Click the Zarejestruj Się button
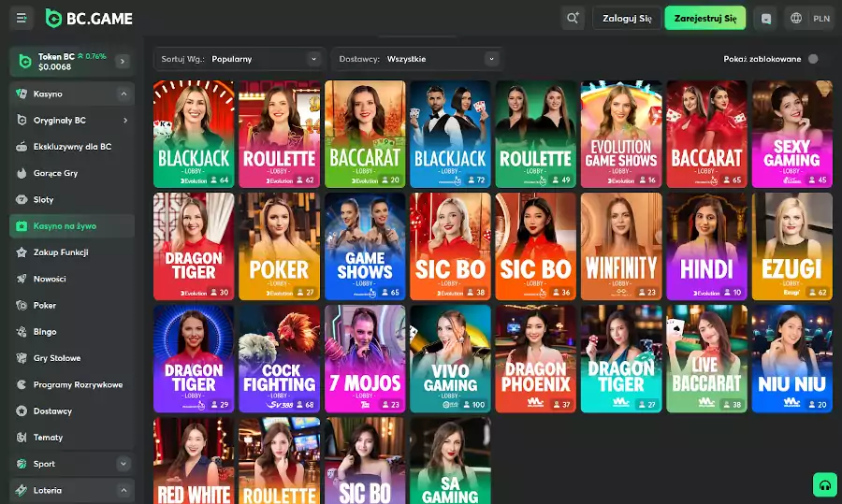Image resolution: width=842 pixels, height=504 pixels. tap(704, 18)
